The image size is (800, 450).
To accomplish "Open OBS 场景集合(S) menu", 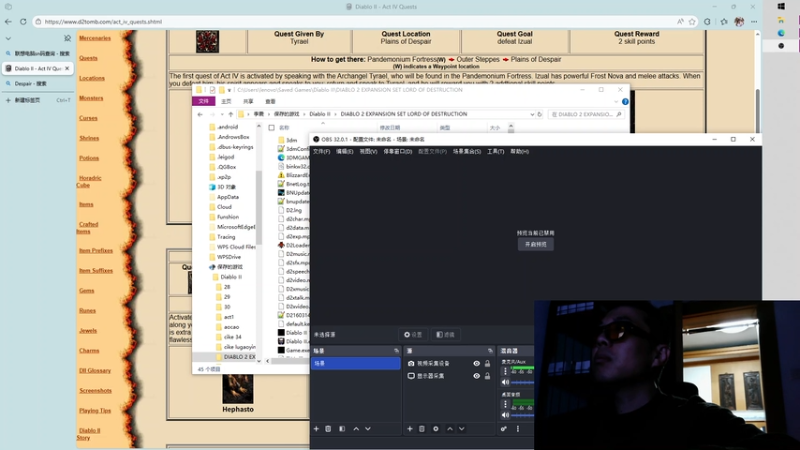I will [x=467, y=152].
